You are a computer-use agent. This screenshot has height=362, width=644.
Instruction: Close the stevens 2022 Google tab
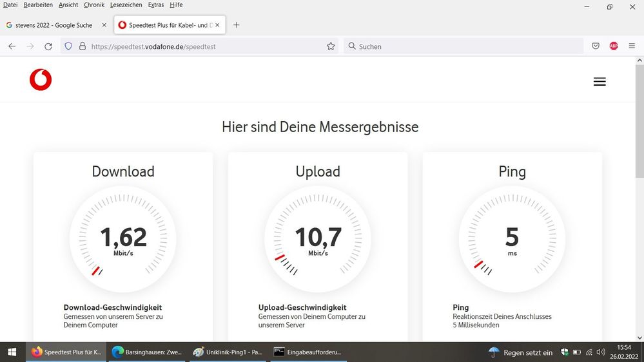tap(104, 25)
